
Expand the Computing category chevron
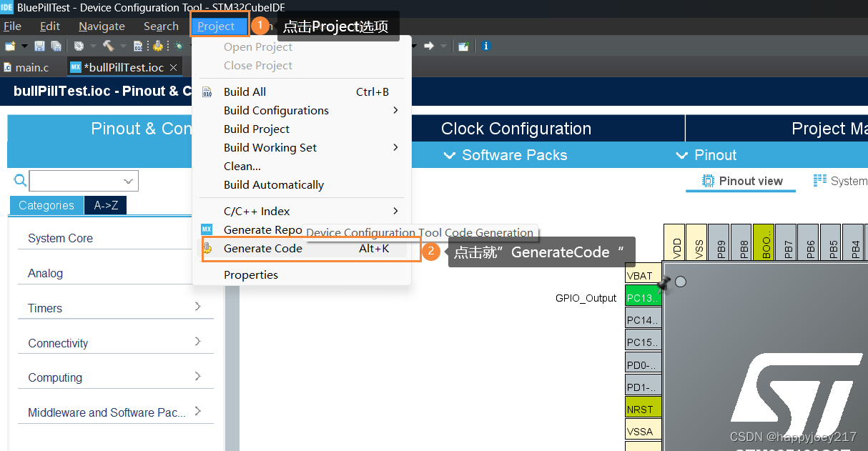[x=198, y=376]
